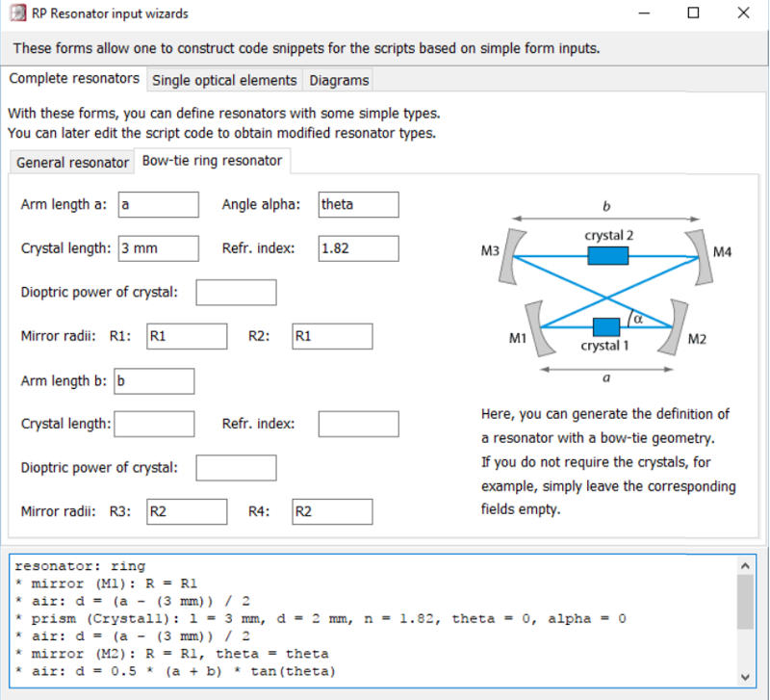Click the R2 mirror radius field
This screenshot has width=770, height=700.
tap(332, 336)
